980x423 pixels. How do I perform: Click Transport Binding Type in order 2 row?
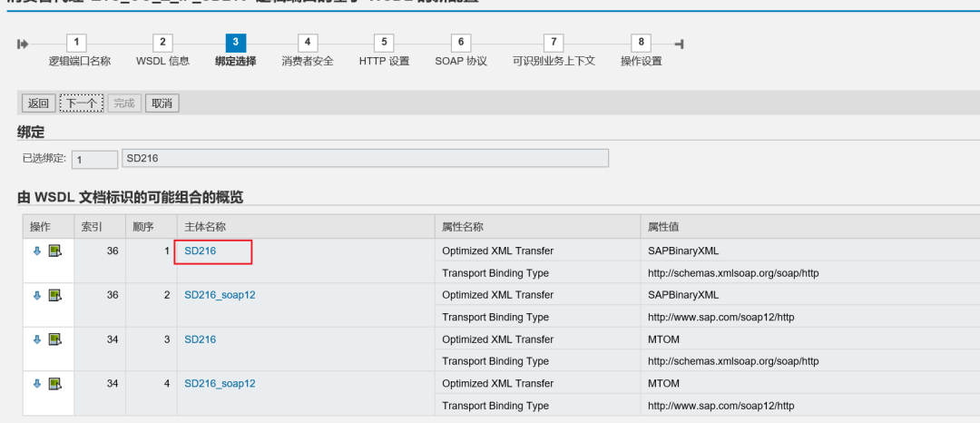pos(495,318)
